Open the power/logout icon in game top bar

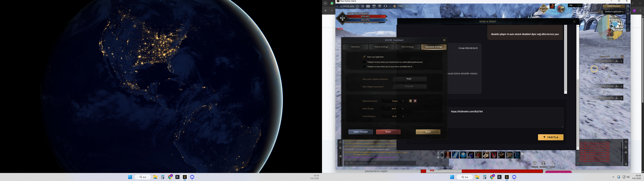358,6
